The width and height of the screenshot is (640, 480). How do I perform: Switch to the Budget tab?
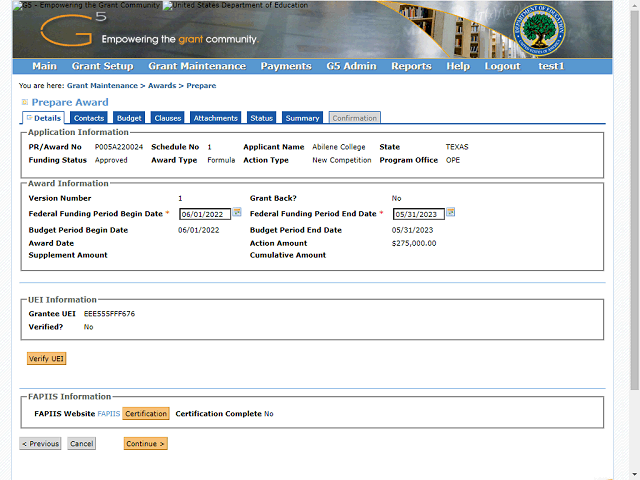point(129,118)
